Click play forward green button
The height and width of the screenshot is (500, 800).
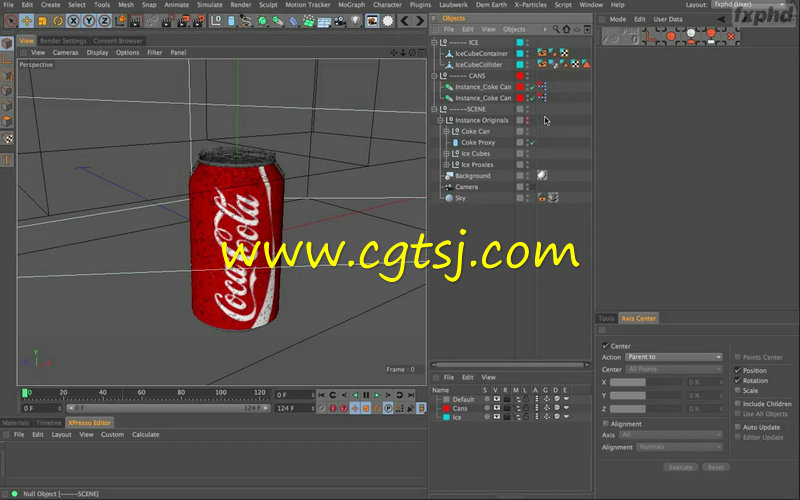[x=377, y=395]
